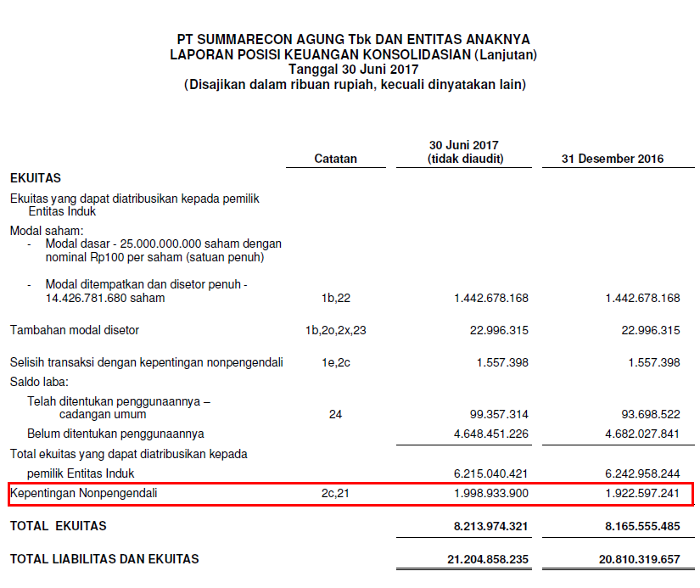This screenshot has height=588, width=700.
Task: Click note reference '1b,2o,2x,23'
Action: pos(335,330)
